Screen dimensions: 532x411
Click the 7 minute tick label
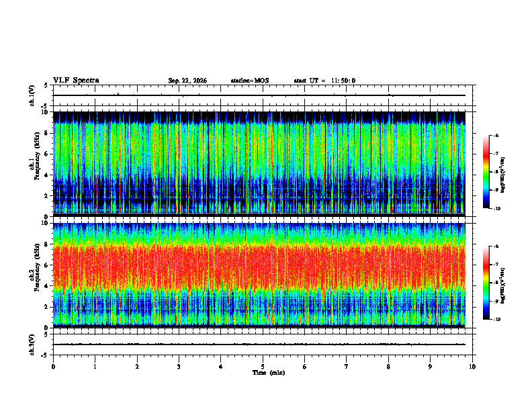(347, 367)
